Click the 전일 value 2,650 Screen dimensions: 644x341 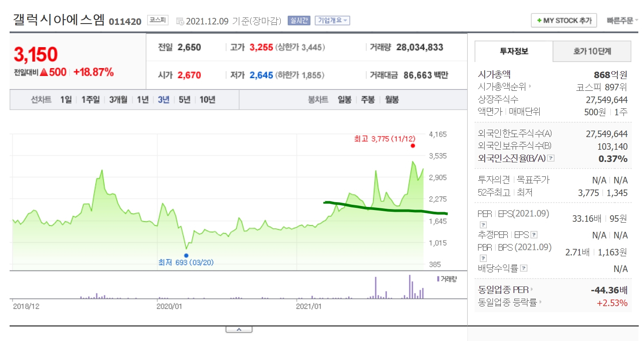(189, 47)
